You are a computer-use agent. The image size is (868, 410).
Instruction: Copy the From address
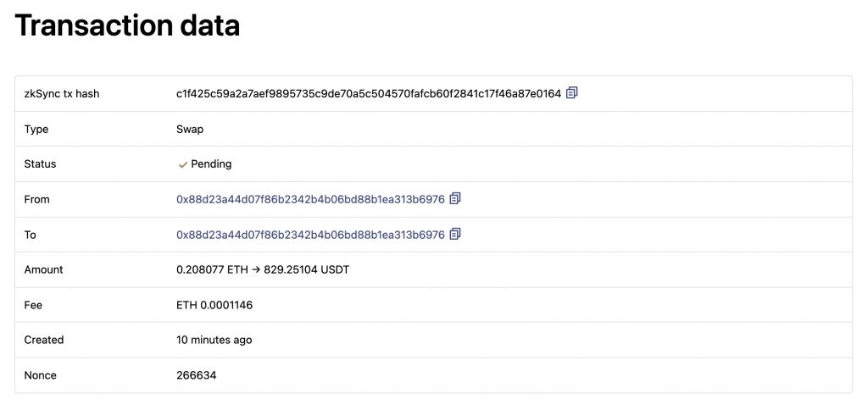tap(455, 198)
